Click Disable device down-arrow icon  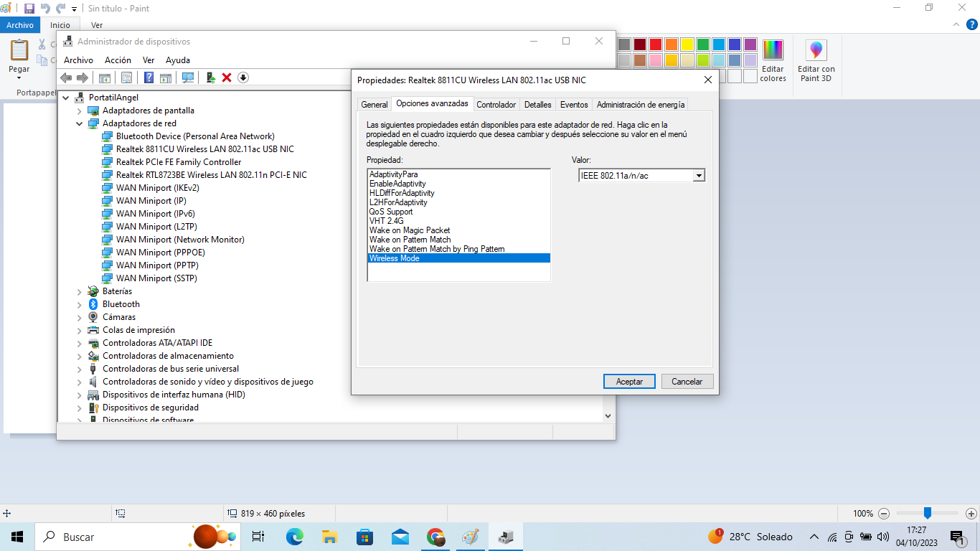(x=243, y=77)
